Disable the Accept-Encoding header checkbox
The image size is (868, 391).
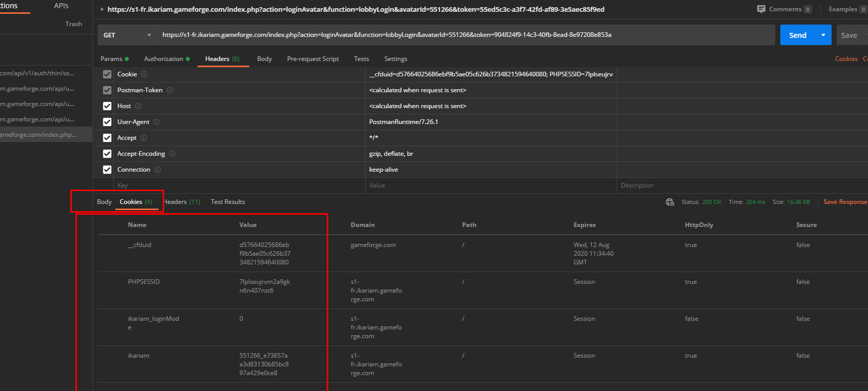click(107, 154)
